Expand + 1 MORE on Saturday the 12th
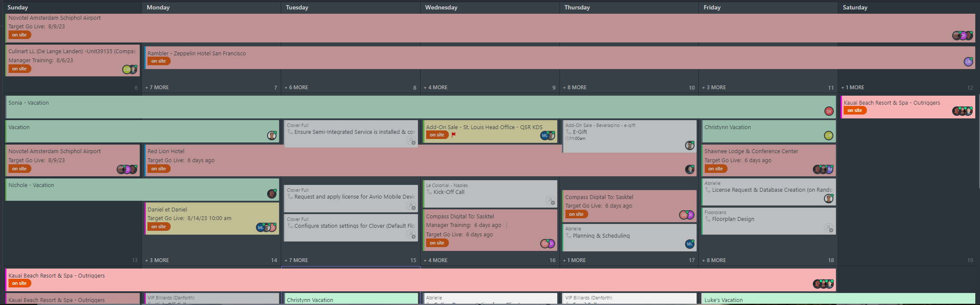Viewport: 980px width, 305px height. point(853,88)
